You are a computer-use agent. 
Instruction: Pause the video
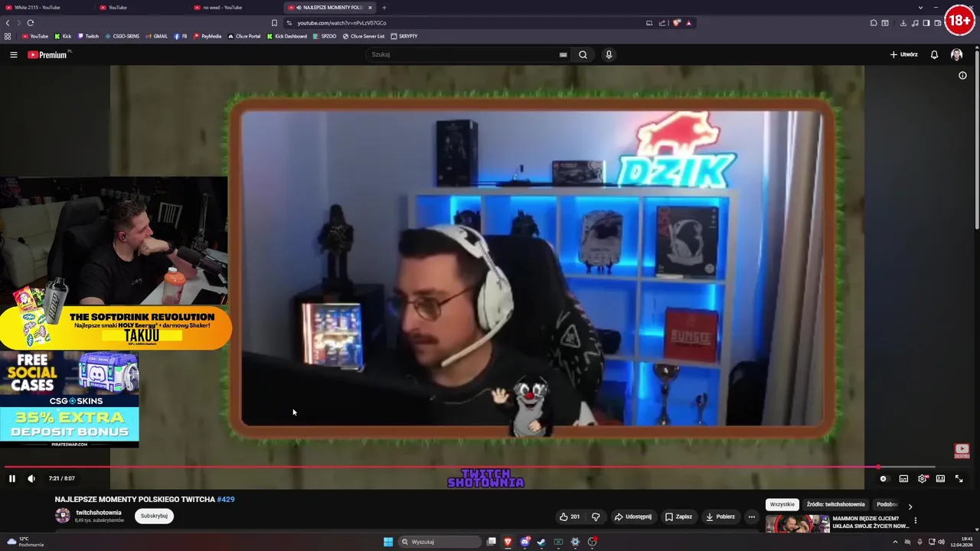click(12, 478)
